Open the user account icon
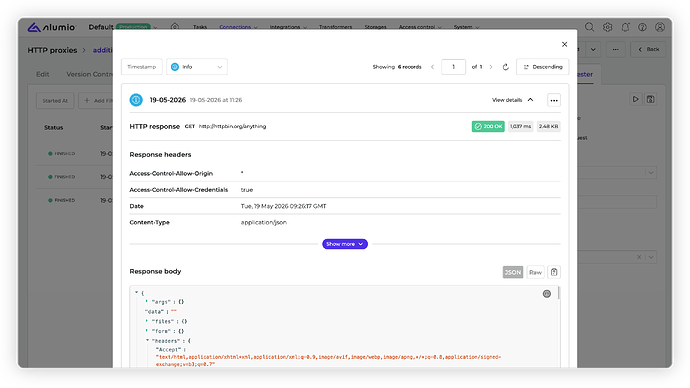690x388 pixels. (x=660, y=27)
